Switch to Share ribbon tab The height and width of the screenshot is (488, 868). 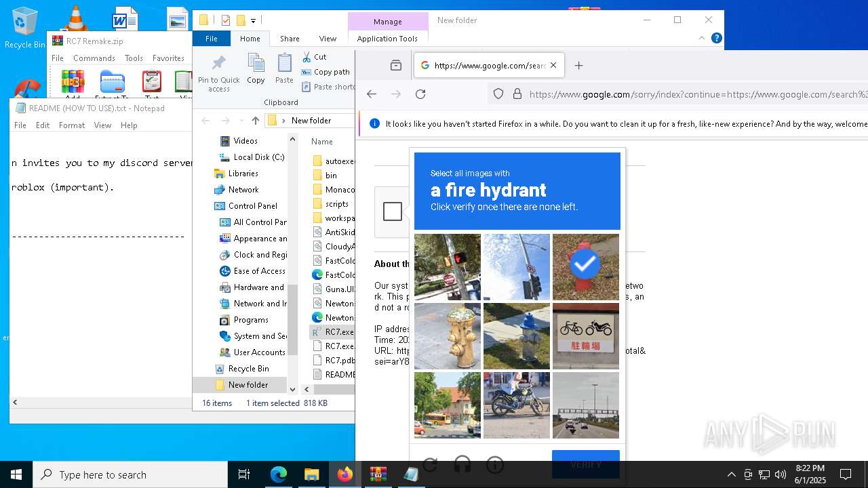[x=290, y=39]
